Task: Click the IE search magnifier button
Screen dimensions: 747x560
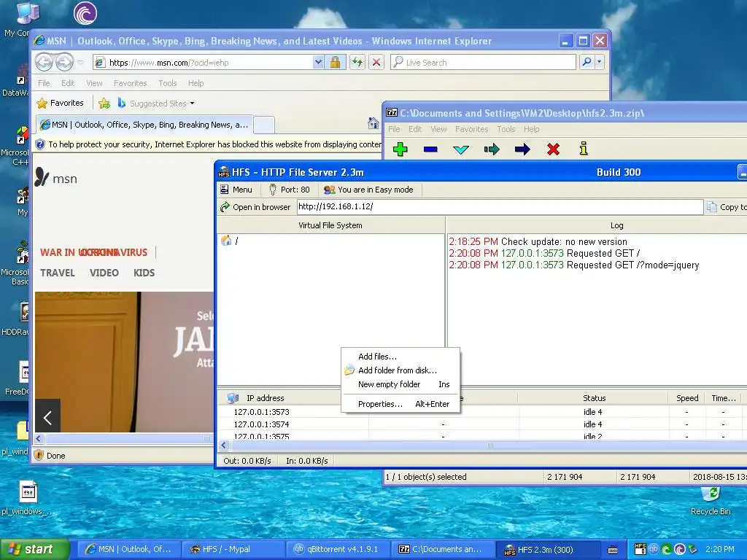Action: point(587,62)
